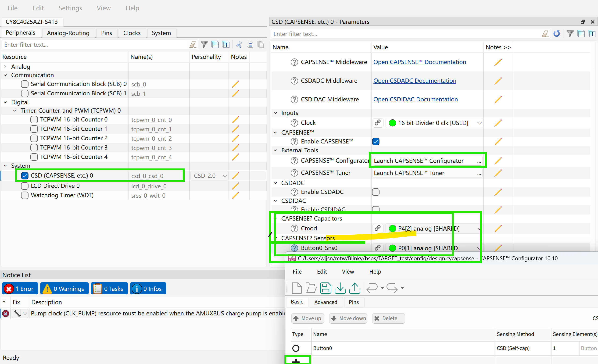This screenshot has height=364, width=598.
Task: Collapse all parameters using Parameters toolbar icon
Action: (x=581, y=34)
